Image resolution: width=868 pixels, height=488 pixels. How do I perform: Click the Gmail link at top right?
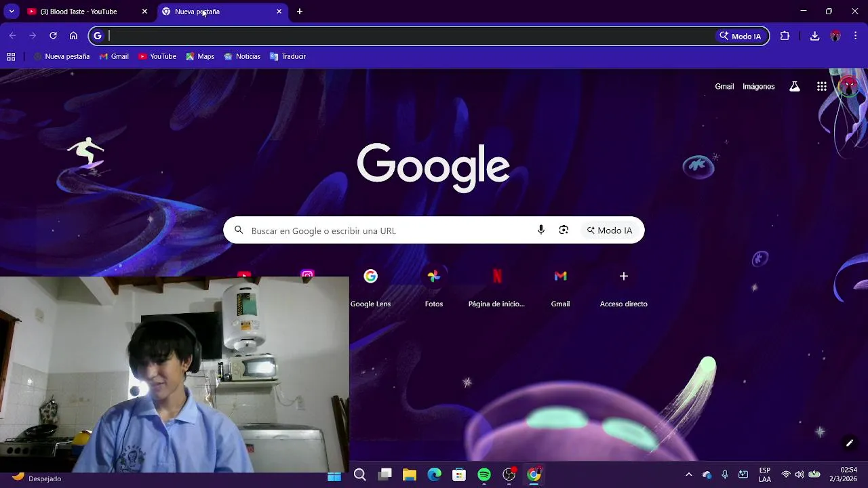pyautogui.click(x=724, y=87)
